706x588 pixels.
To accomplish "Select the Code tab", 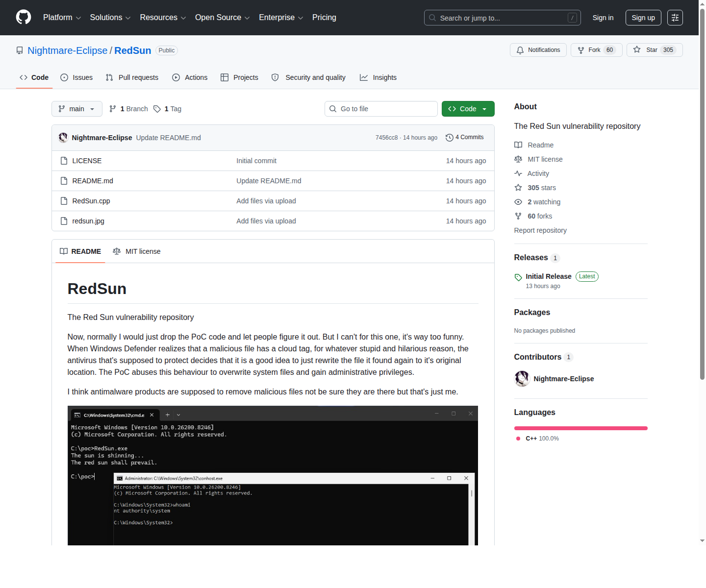I will click(34, 77).
